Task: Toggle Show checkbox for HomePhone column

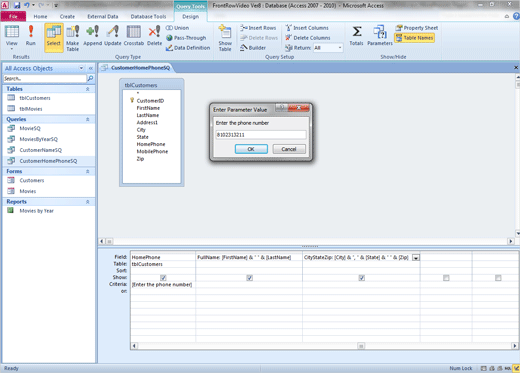Action: coord(163,278)
